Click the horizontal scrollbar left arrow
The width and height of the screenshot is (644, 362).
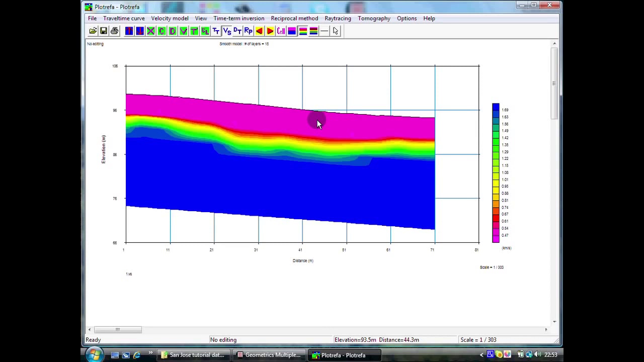click(x=90, y=330)
